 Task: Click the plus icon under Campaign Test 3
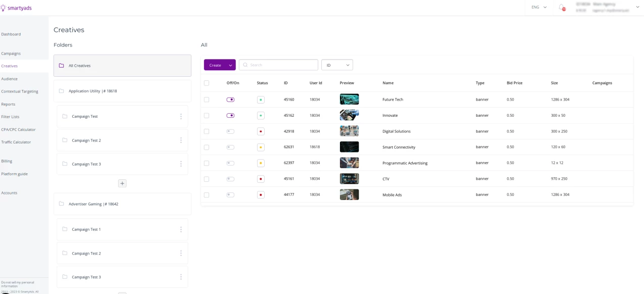pyautogui.click(x=122, y=183)
